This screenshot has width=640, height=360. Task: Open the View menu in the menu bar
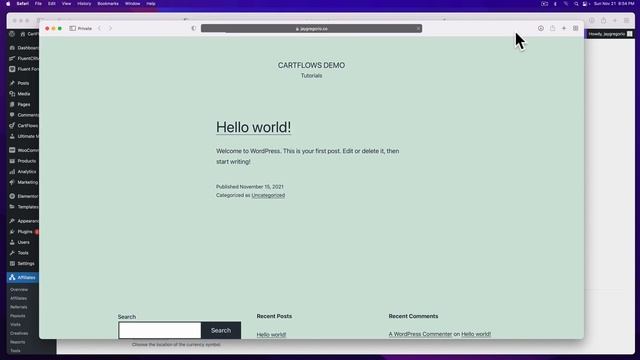66,4
